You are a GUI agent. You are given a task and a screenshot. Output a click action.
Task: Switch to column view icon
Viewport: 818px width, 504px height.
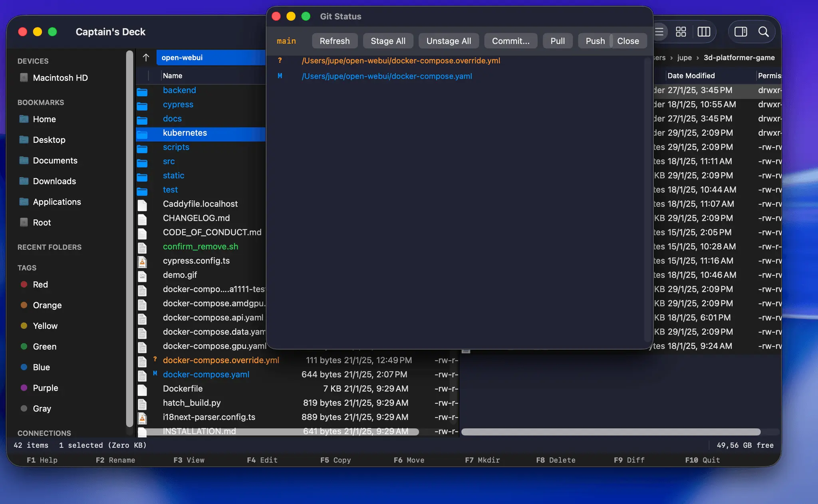(x=704, y=32)
